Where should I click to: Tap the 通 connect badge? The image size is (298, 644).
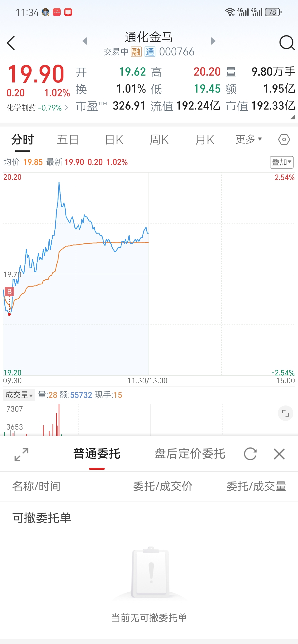pos(150,52)
